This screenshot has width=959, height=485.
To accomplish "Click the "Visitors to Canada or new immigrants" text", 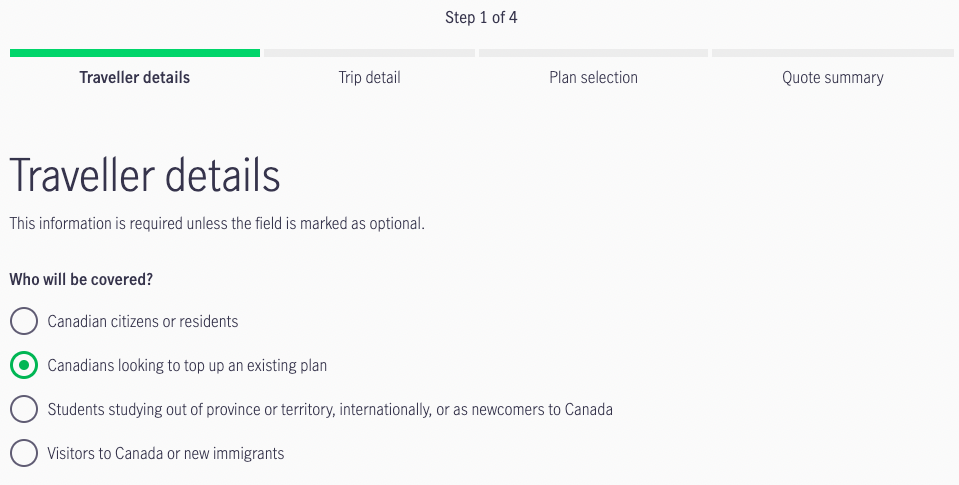I will click(x=166, y=453).
